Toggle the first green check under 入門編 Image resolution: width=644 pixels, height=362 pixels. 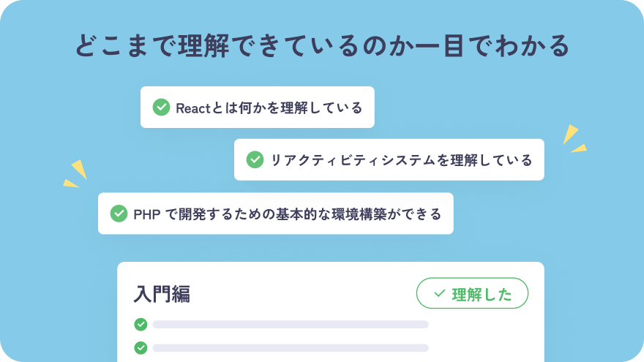pos(141,324)
